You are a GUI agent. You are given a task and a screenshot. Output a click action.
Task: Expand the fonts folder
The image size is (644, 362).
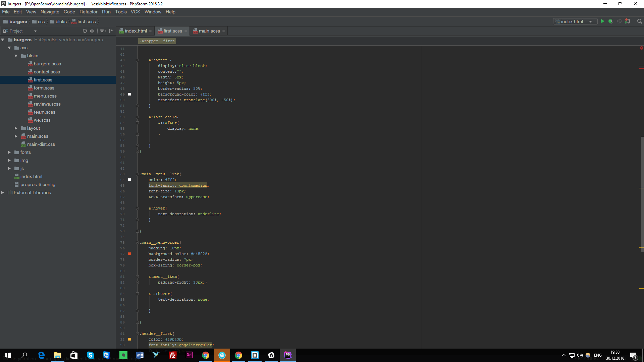pyautogui.click(x=9, y=152)
